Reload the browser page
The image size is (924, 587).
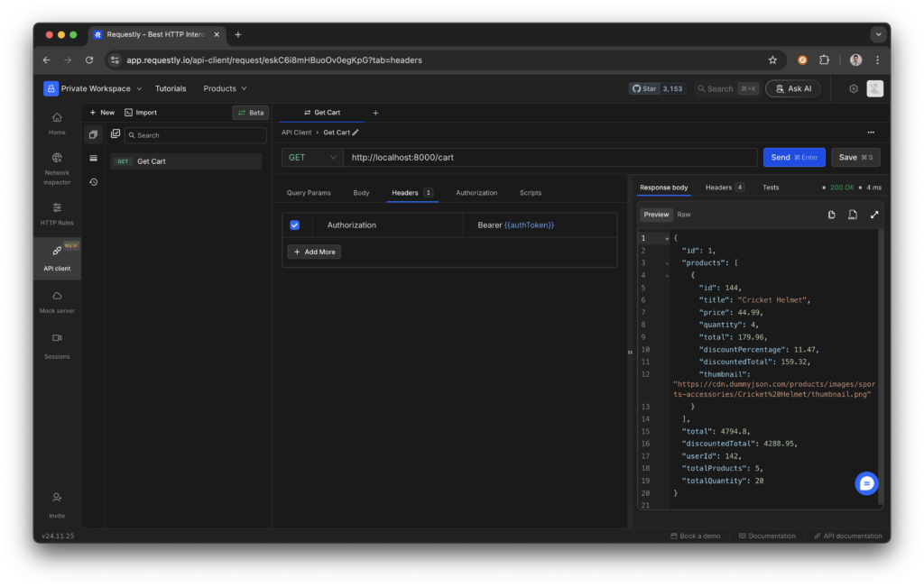(x=89, y=60)
